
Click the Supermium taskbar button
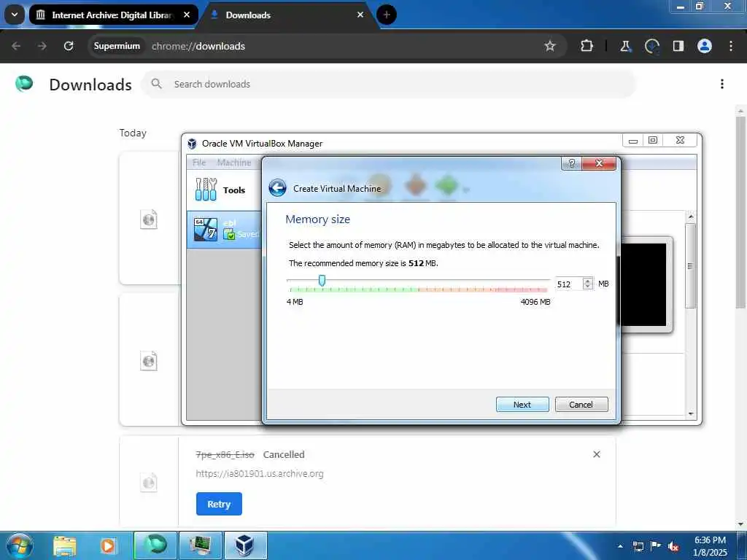[x=155, y=545]
